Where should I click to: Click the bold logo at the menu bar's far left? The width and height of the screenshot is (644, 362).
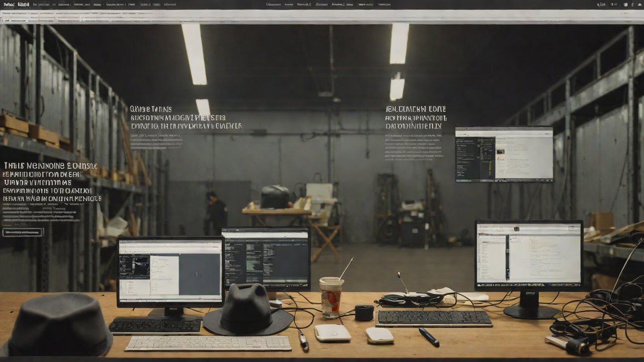[x=8, y=5]
